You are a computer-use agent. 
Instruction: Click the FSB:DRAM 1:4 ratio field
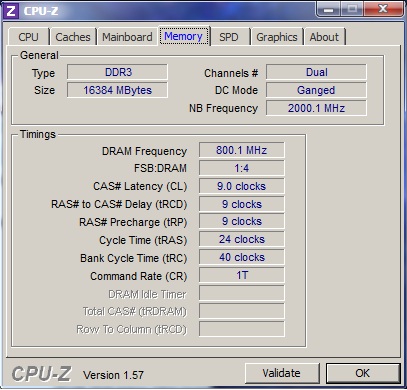(242, 168)
